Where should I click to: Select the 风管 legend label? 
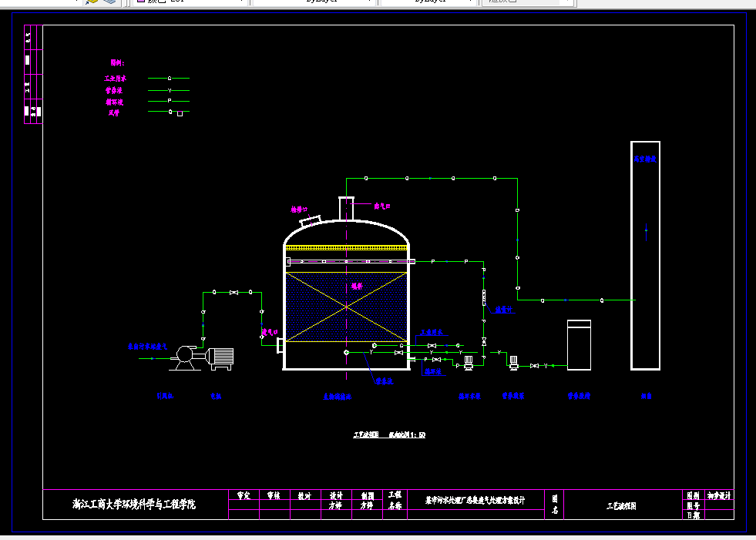click(x=114, y=113)
